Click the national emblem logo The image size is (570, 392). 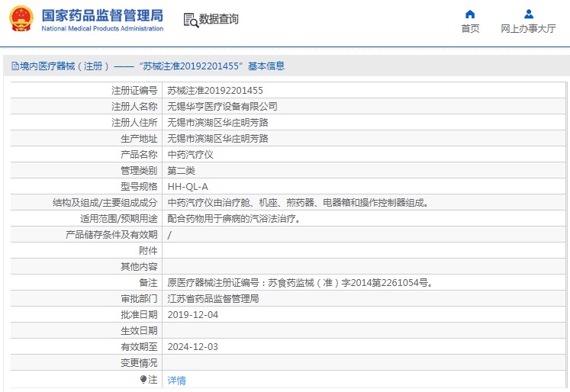click(x=21, y=18)
